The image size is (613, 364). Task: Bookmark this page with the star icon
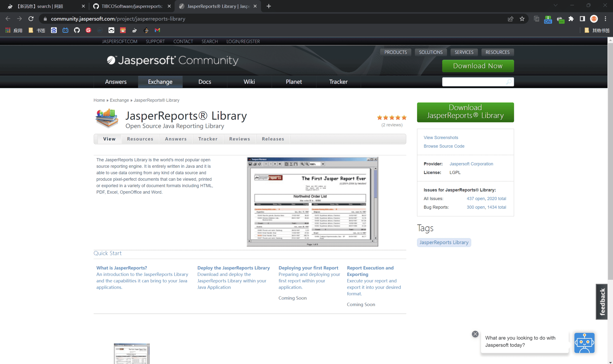tap(522, 19)
